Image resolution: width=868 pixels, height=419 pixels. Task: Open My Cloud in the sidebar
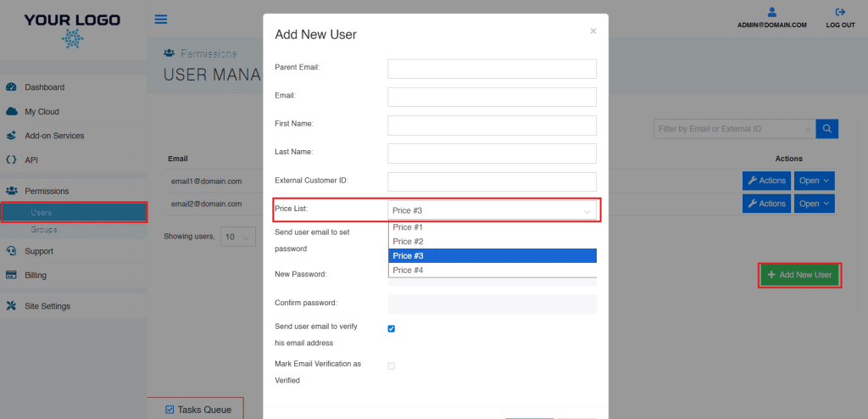click(42, 112)
